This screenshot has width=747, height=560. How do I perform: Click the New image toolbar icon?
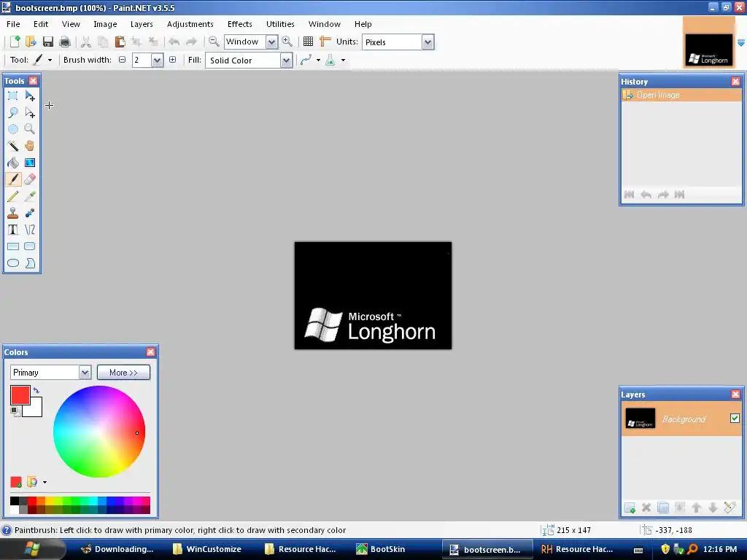point(15,42)
